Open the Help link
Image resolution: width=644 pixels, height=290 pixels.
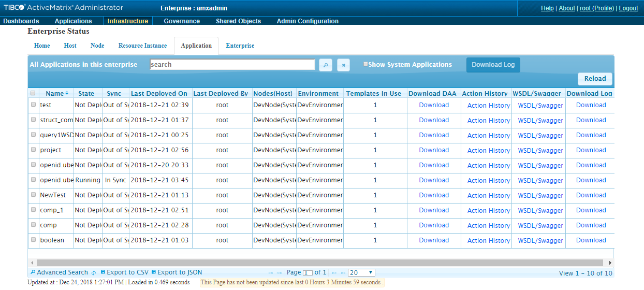coord(547,8)
